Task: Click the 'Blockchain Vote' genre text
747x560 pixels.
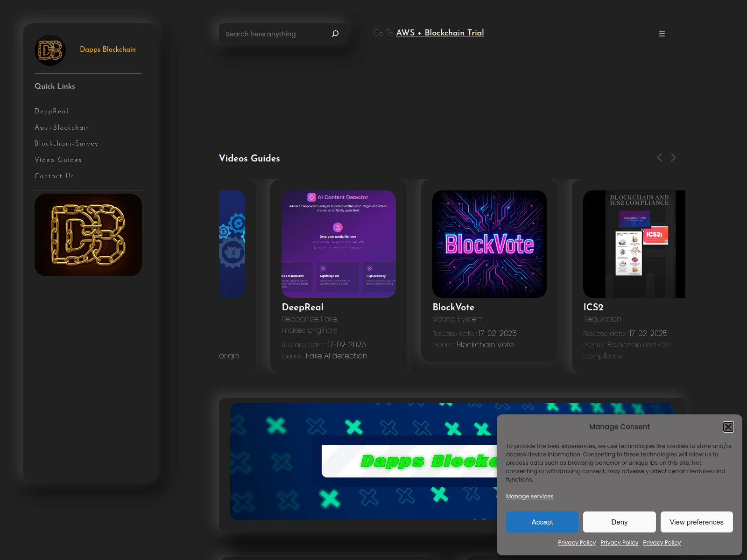Action: [485, 344]
